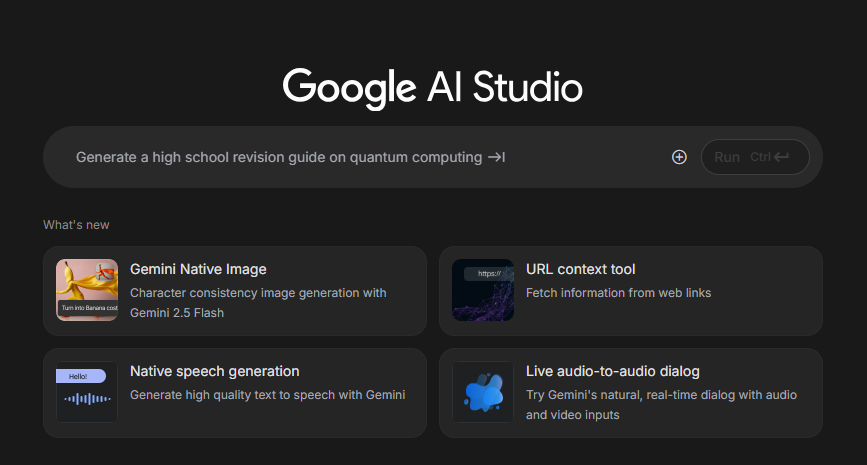The height and width of the screenshot is (465, 867).
Task: Open the Live audio-to-audio dialog title
Action: (613, 371)
